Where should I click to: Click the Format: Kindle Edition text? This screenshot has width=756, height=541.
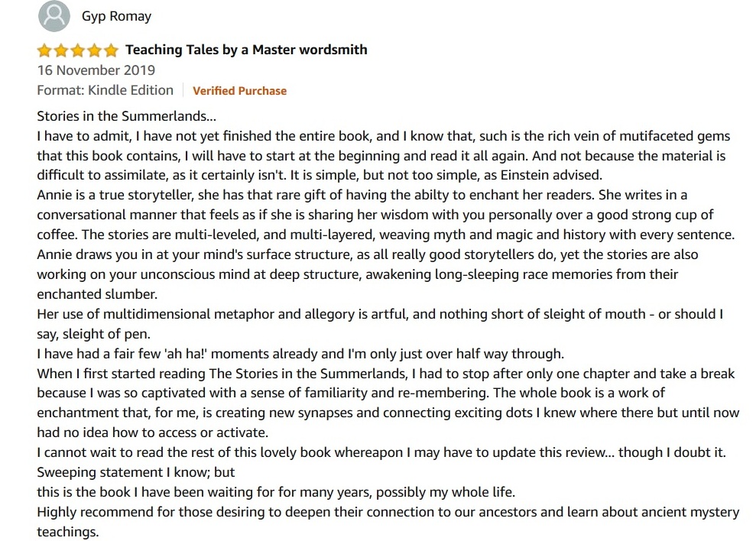[x=105, y=90]
